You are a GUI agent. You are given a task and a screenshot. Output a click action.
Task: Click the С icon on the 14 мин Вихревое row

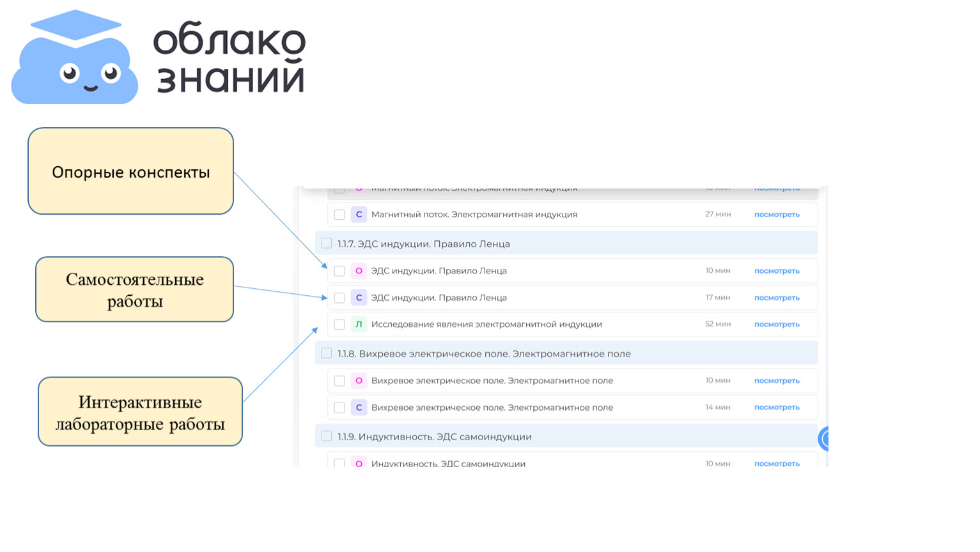tap(359, 408)
